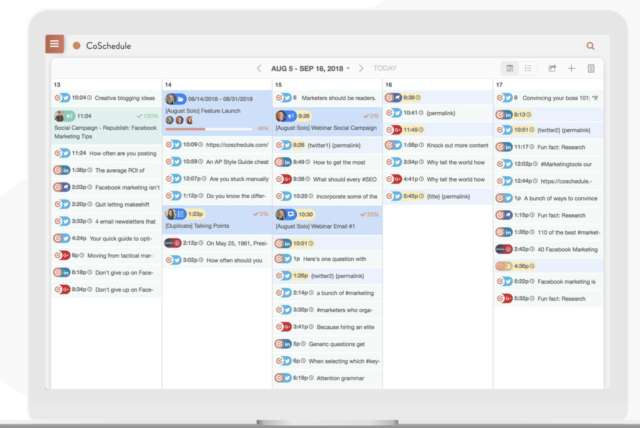Click the search magnifier icon
Screen dimensions: 640x428
(x=590, y=46)
